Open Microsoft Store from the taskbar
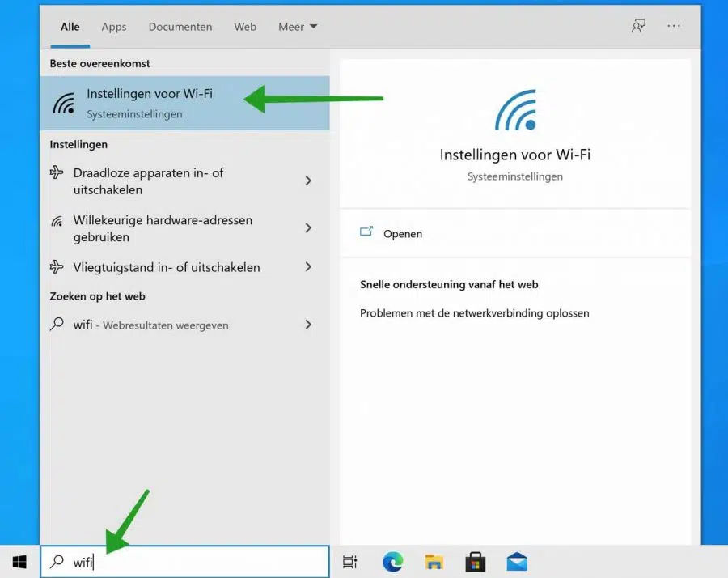 tap(476, 562)
